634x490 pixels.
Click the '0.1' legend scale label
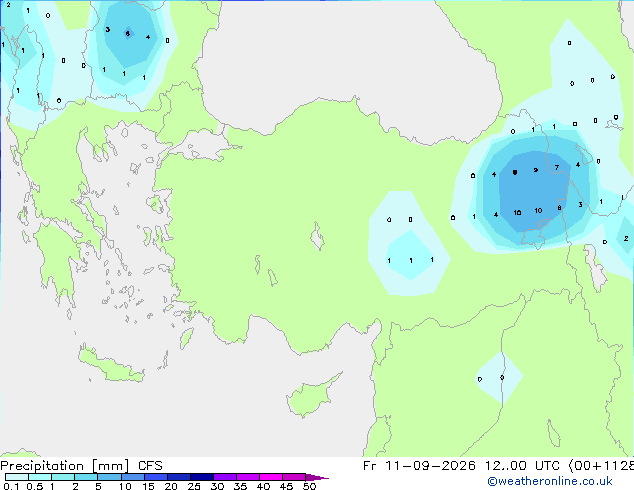point(11,486)
